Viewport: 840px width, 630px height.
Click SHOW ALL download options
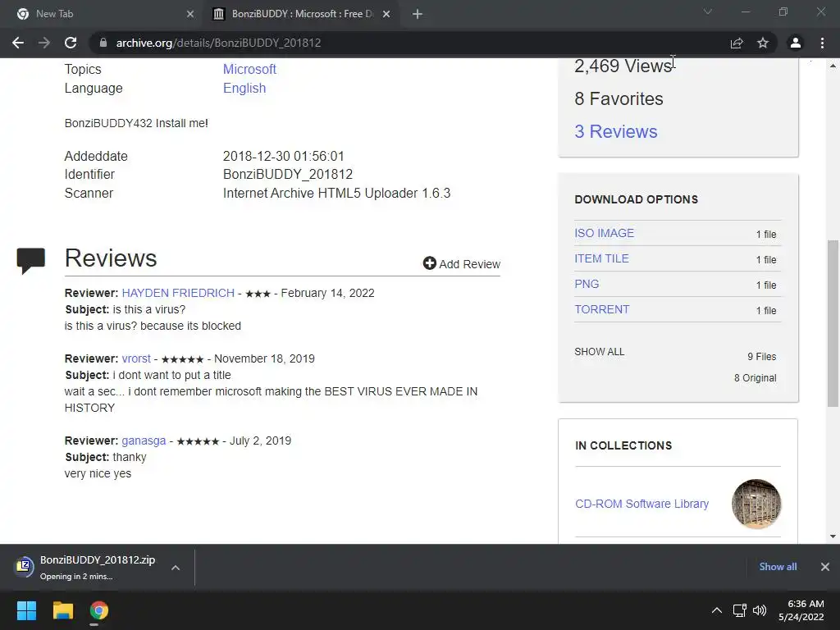pos(599,351)
